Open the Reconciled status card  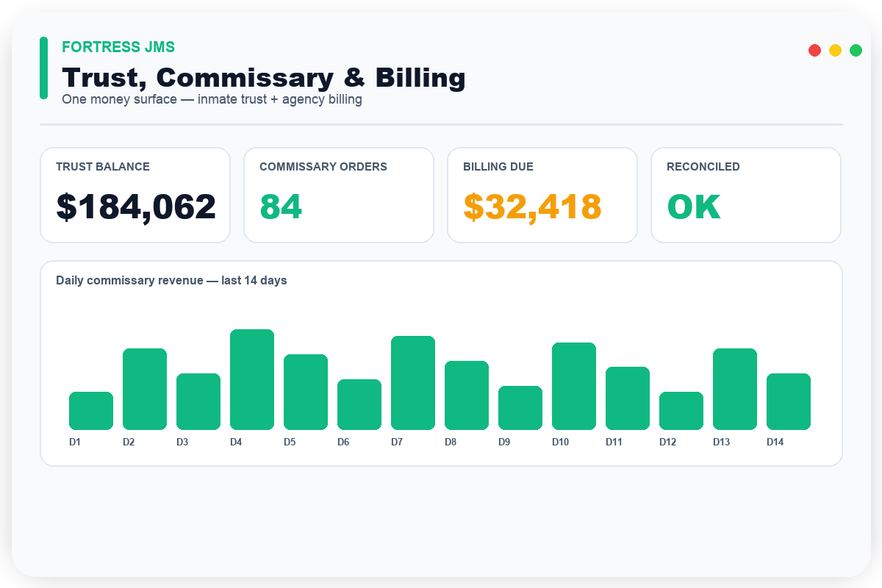pos(746,195)
